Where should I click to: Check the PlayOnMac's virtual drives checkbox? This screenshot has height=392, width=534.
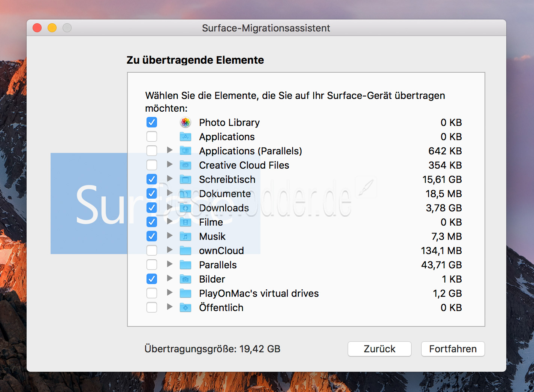click(x=152, y=293)
